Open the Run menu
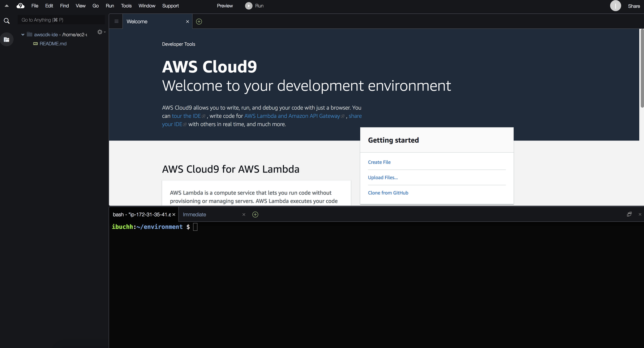 point(110,6)
